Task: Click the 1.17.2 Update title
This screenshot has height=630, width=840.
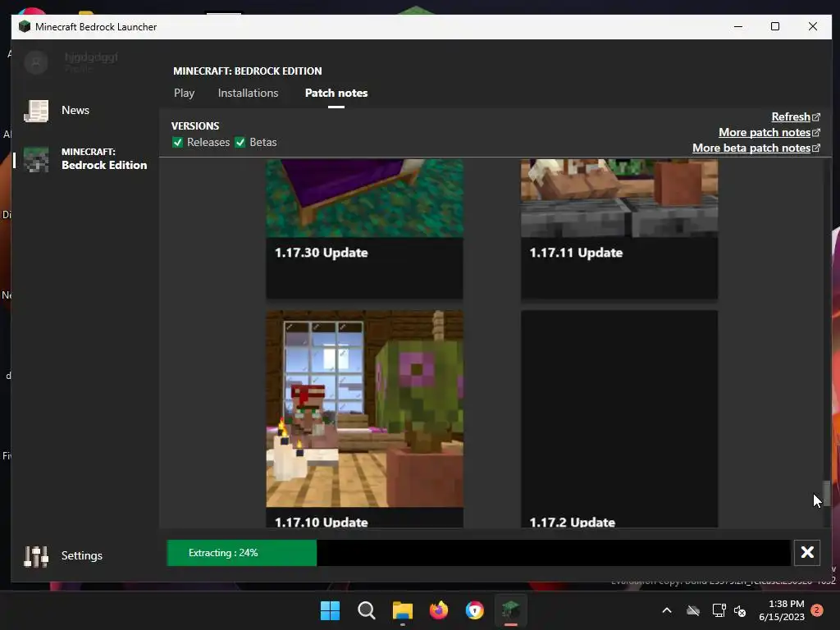Action: 572,522
